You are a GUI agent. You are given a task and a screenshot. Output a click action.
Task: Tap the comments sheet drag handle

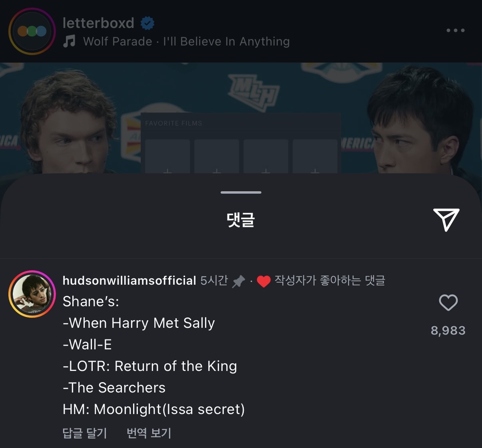241,192
